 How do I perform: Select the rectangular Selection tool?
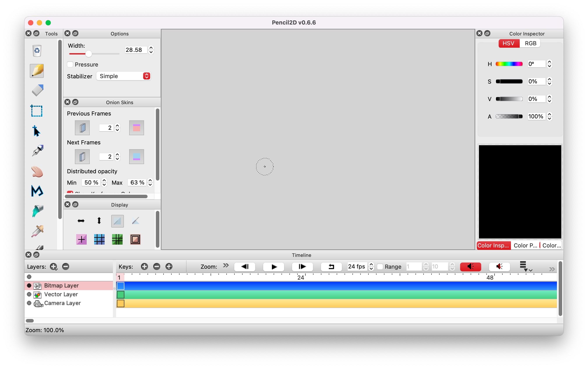37,111
